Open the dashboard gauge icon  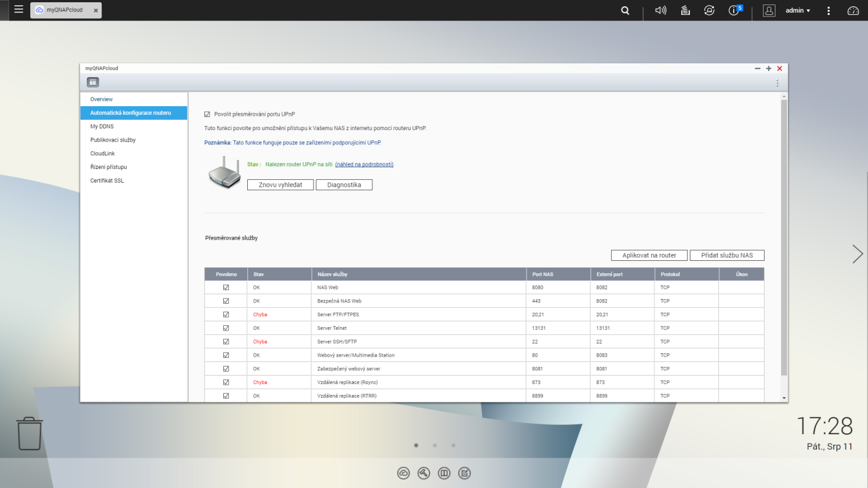coord(853,10)
